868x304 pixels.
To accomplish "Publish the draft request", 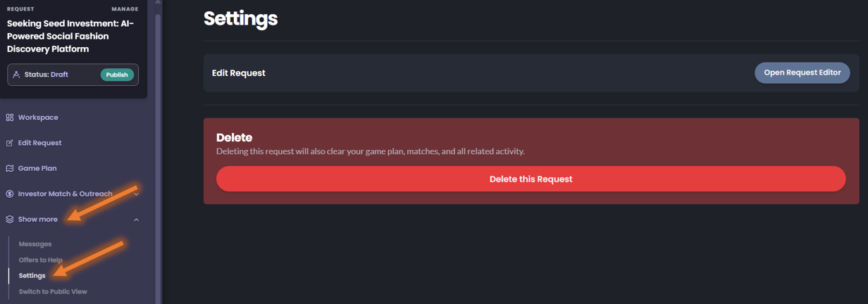I will tap(117, 75).
